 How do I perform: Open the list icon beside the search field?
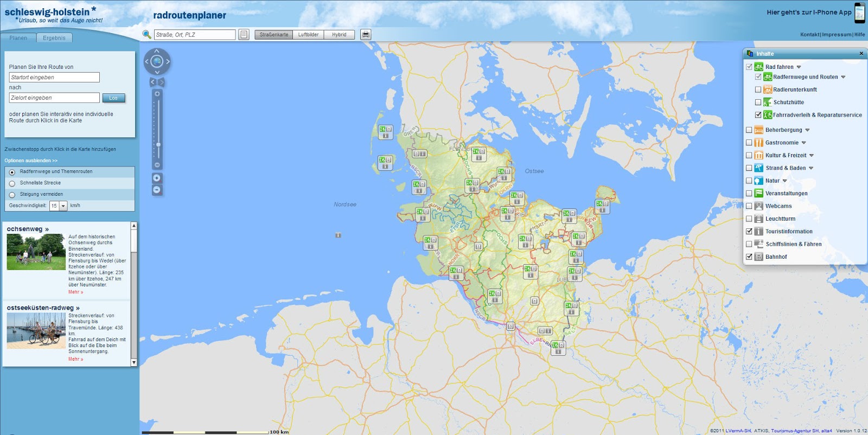pyautogui.click(x=244, y=35)
